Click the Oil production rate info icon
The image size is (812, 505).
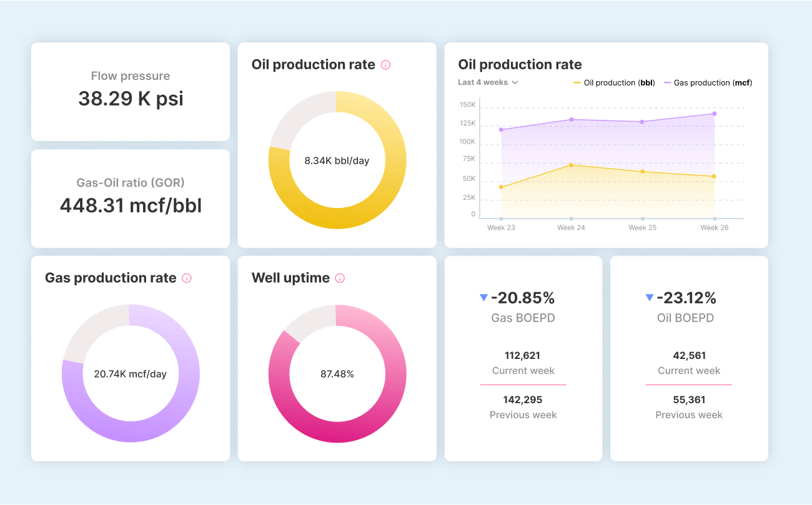point(386,64)
